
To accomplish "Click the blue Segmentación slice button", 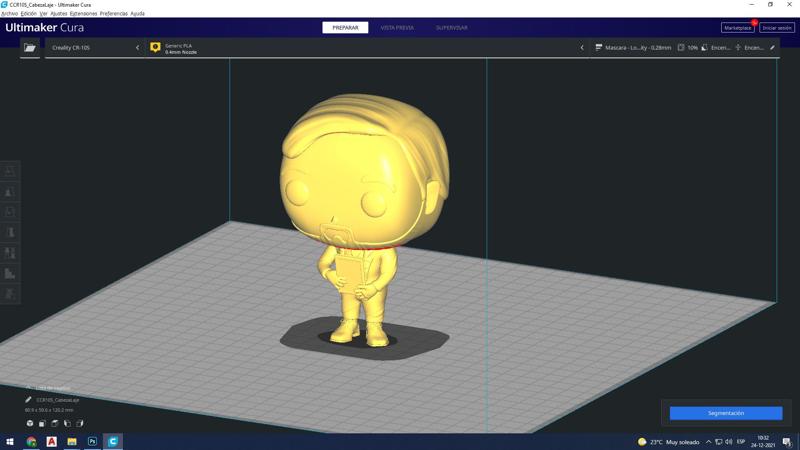I will click(726, 413).
